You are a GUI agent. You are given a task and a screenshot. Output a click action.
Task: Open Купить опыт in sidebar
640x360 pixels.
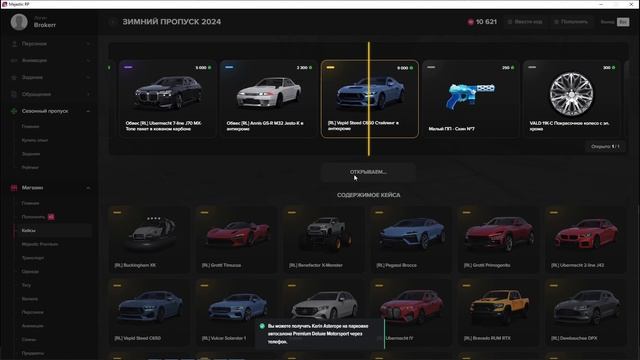pos(35,140)
